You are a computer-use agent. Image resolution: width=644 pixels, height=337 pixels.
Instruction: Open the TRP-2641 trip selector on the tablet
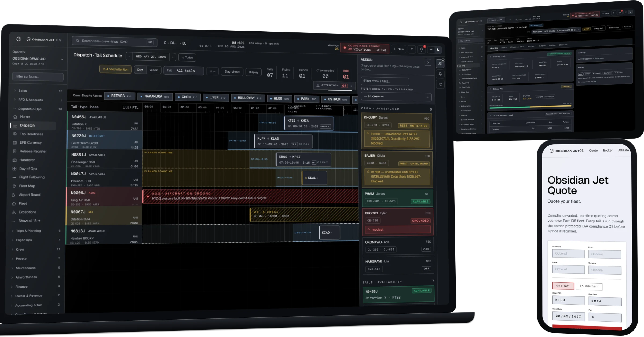point(556,30)
